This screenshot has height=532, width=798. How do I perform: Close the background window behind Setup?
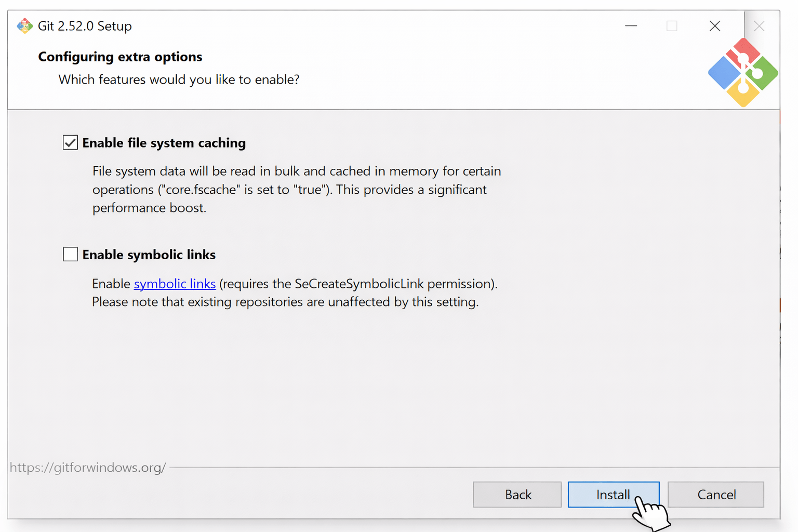click(x=759, y=26)
